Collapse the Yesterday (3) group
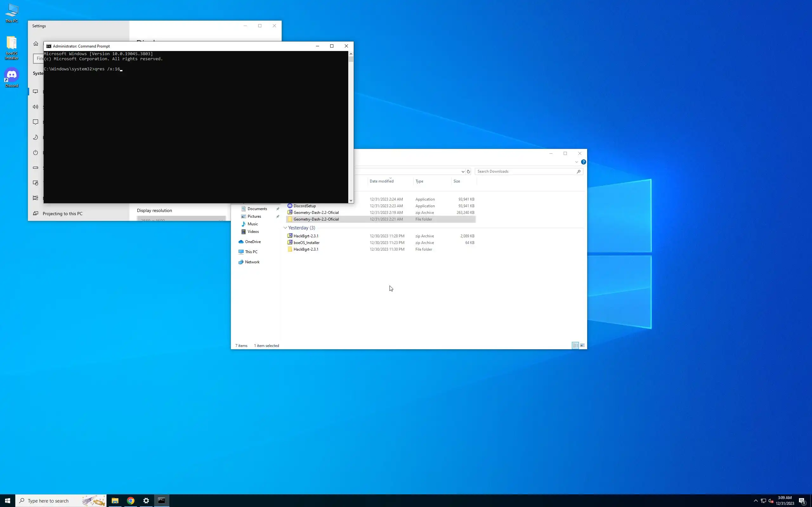 point(285,228)
